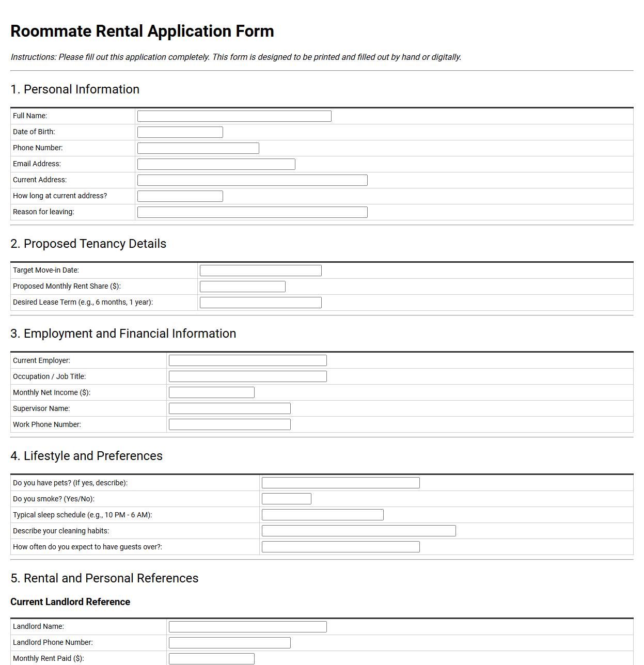Click the 'Do you have pets?' field
644x665 pixels.
coord(341,483)
